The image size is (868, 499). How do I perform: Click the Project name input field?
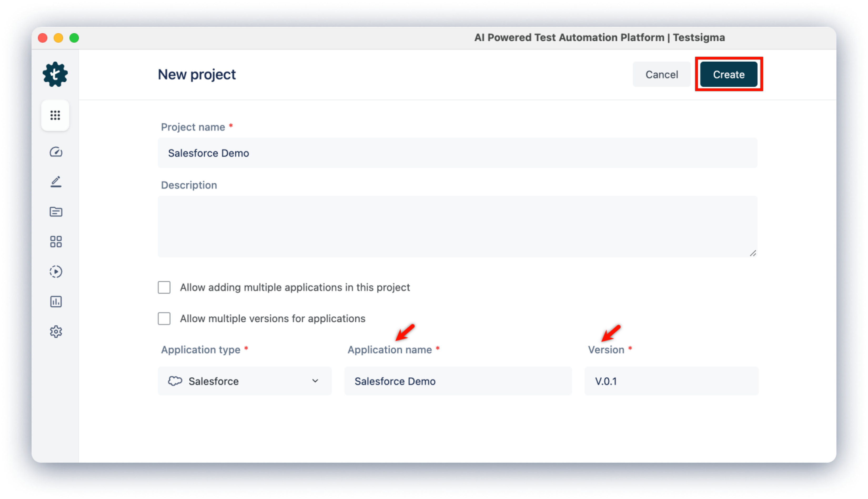pos(457,153)
